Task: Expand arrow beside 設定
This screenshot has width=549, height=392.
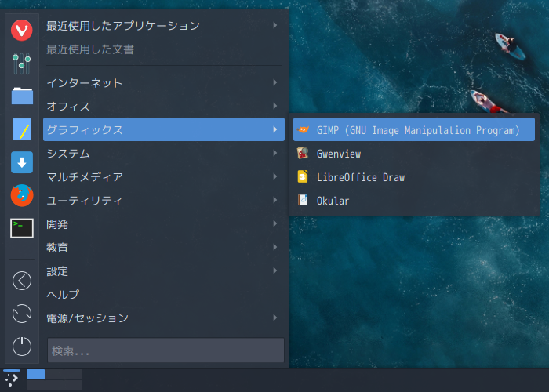Action: click(275, 270)
